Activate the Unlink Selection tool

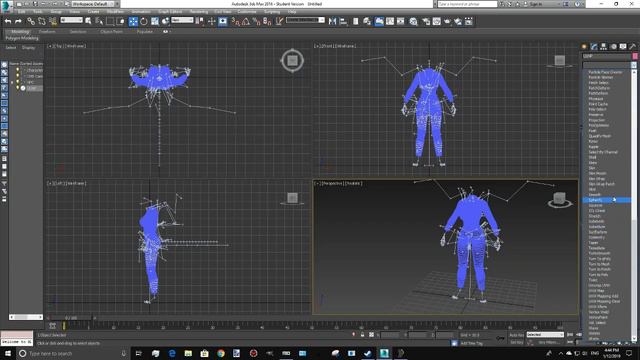(x=42, y=21)
